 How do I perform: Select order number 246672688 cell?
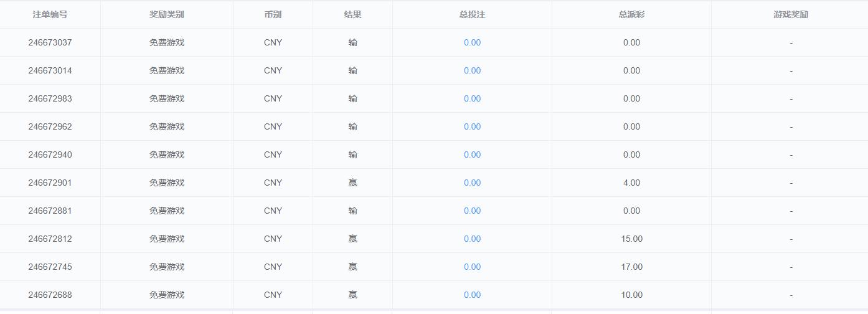click(50, 295)
